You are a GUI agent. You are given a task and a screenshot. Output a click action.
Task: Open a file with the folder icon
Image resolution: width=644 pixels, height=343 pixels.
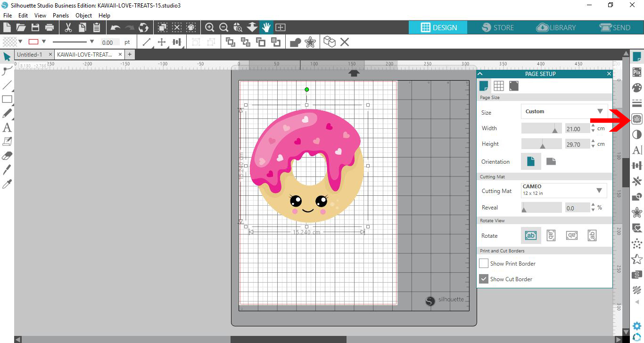point(21,27)
